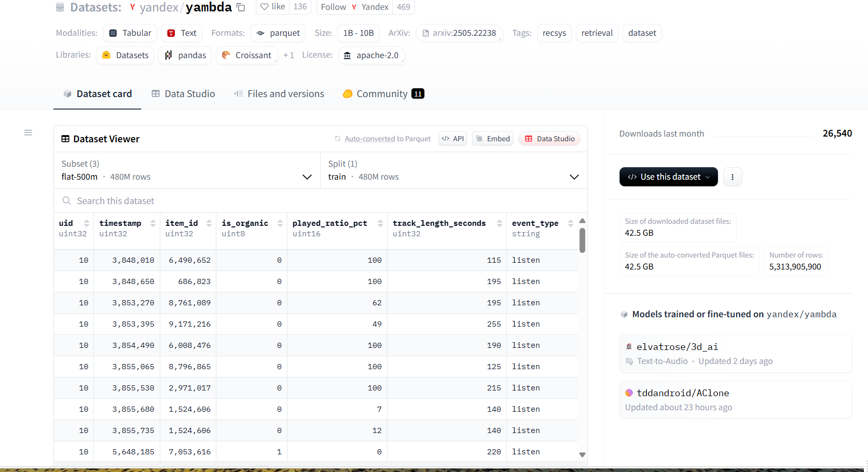This screenshot has height=472, width=868.
Task: Sort by the uid column
Action: (87, 223)
